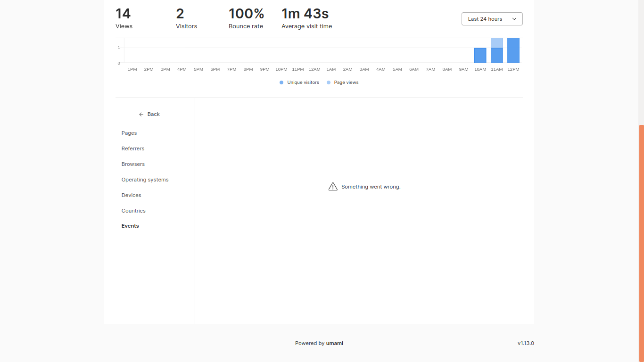Open the umami link in the footer
The height and width of the screenshot is (362, 644).
[x=334, y=343]
